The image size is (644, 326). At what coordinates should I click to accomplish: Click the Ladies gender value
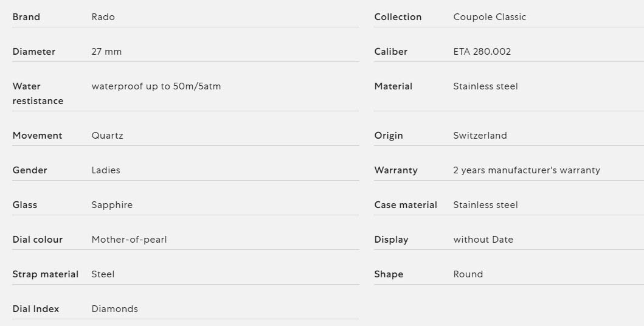coord(106,170)
